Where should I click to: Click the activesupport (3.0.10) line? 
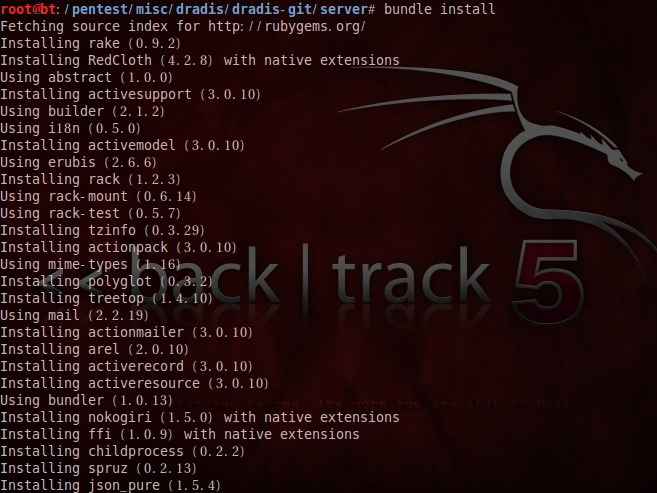(x=130, y=94)
